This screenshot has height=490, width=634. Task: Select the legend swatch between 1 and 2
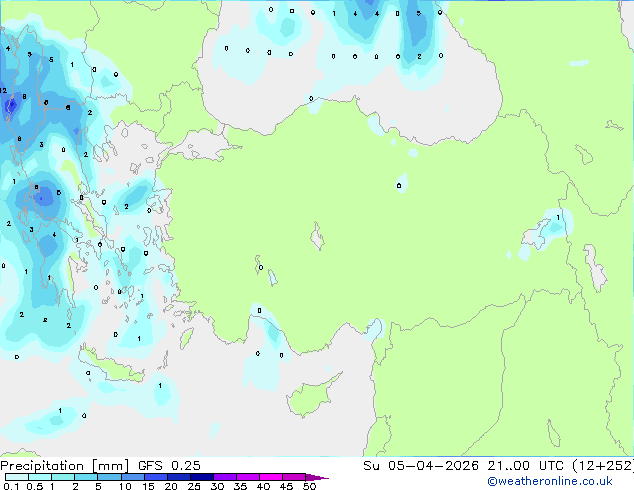[63, 477]
